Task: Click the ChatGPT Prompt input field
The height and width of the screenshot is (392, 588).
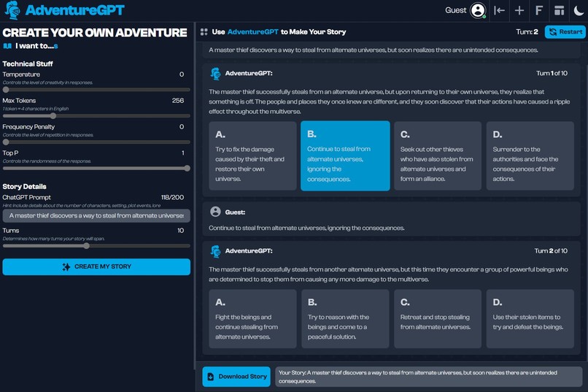Action: click(x=96, y=215)
